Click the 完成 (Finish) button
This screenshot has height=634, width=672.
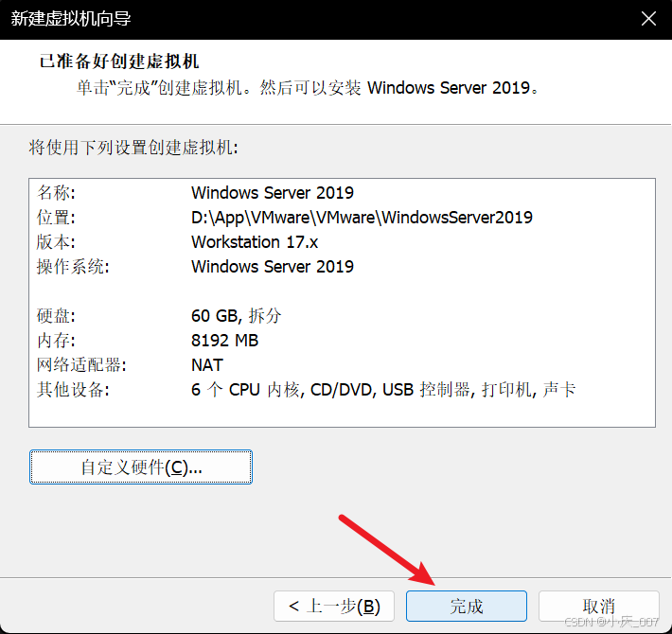coord(467,607)
